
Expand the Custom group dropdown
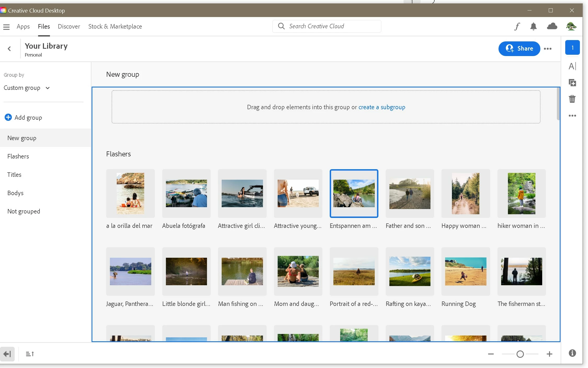[x=26, y=88]
